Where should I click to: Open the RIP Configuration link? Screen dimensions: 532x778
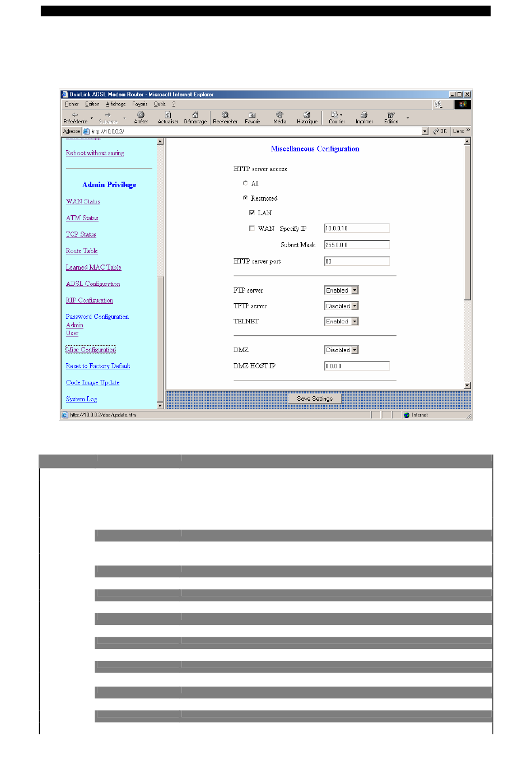coord(90,300)
